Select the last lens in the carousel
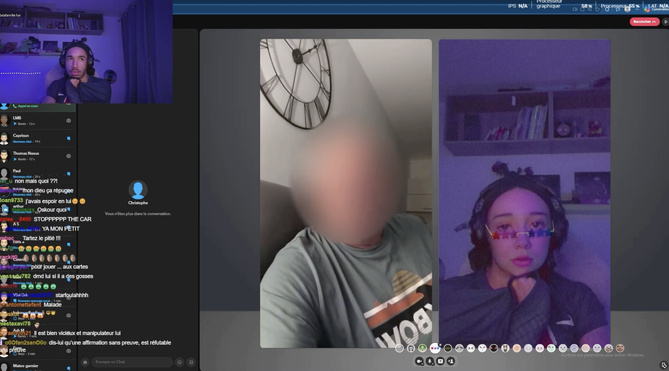The height and width of the screenshot is (371, 669). pos(620,348)
